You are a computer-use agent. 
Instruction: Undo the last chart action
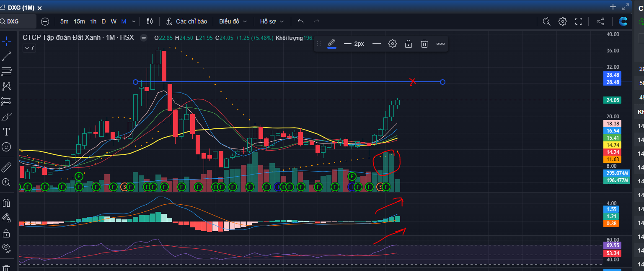(300, 21)
